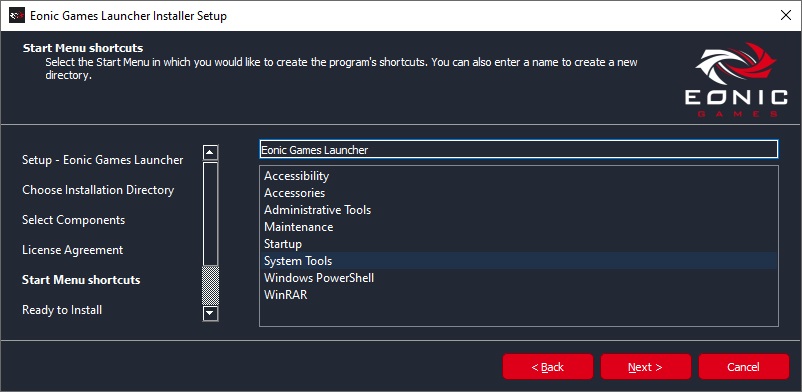Click the Setup - Eonic Games Launcher step

click(x=102, y=160)
